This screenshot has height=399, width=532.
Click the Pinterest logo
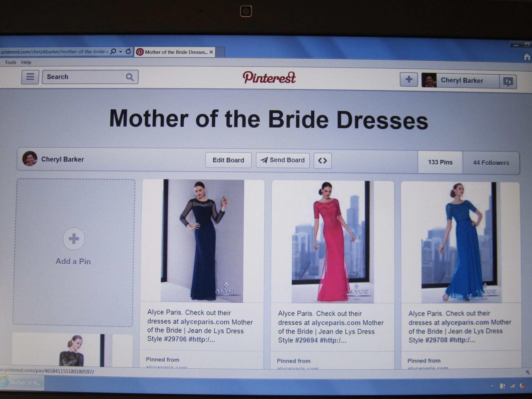(269, 78)
